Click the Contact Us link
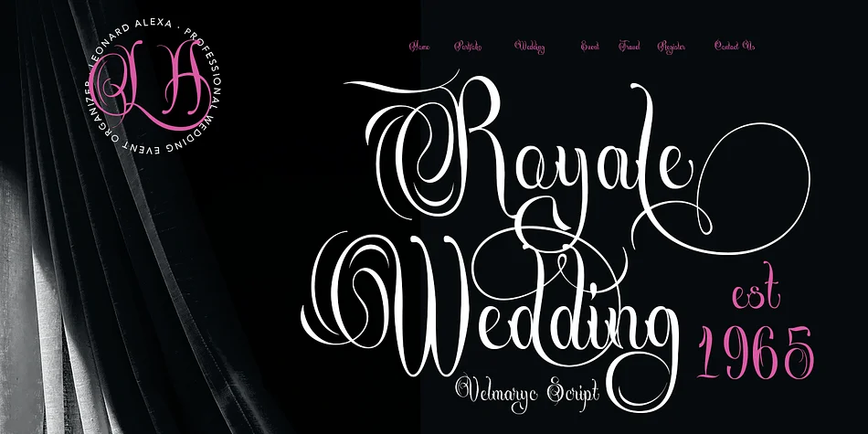Viewport: 868px width, 434px height. [x=734, y=46]
